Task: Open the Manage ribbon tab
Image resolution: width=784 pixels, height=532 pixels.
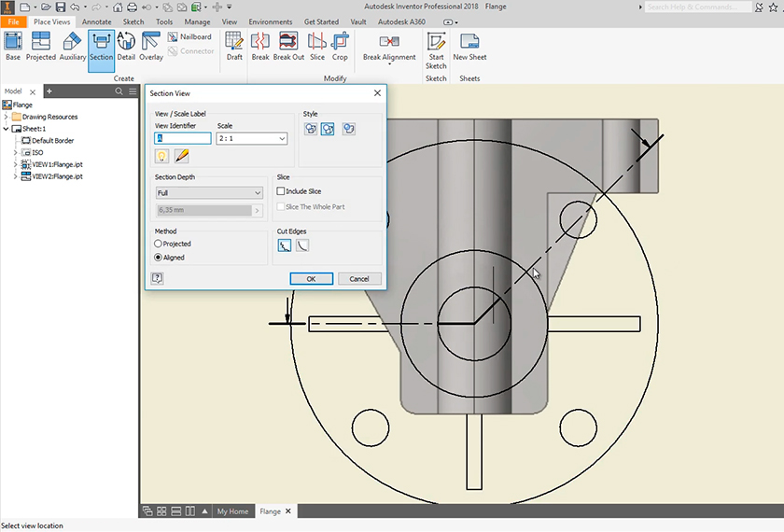Action: 197,21
